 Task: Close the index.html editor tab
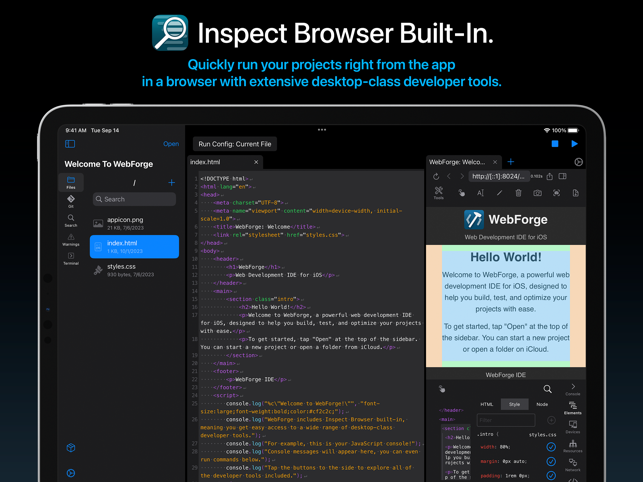pos(256,162)
